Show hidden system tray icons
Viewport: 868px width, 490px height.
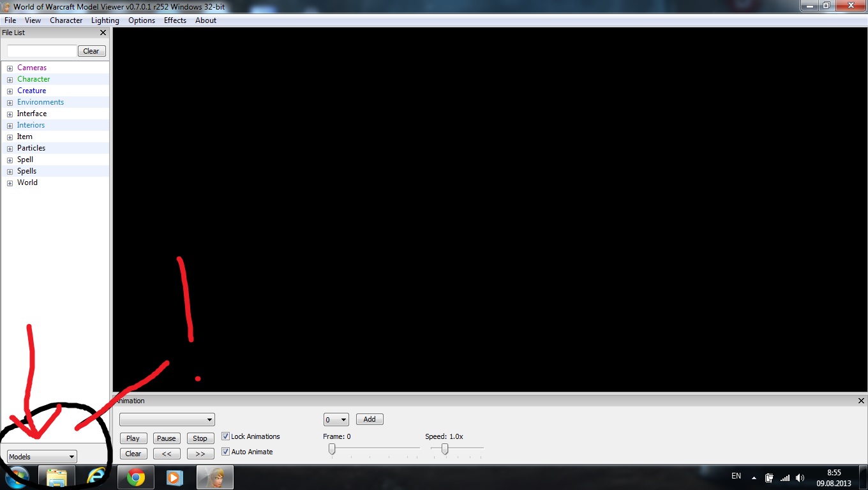(754, 477)
